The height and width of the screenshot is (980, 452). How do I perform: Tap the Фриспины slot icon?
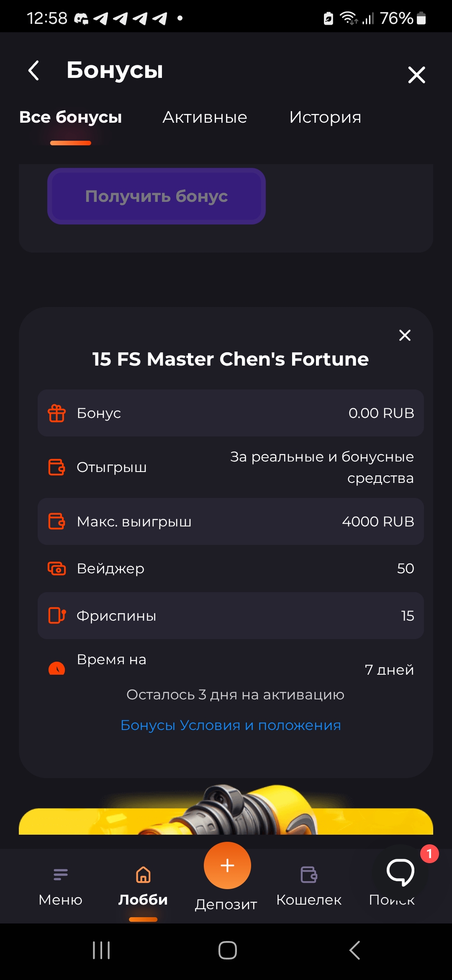point(56,616)
